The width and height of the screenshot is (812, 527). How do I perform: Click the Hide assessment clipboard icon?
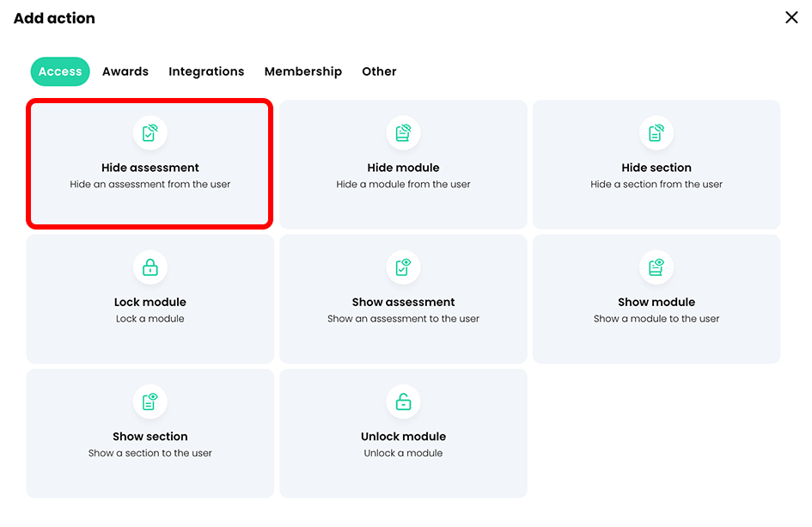150,132
